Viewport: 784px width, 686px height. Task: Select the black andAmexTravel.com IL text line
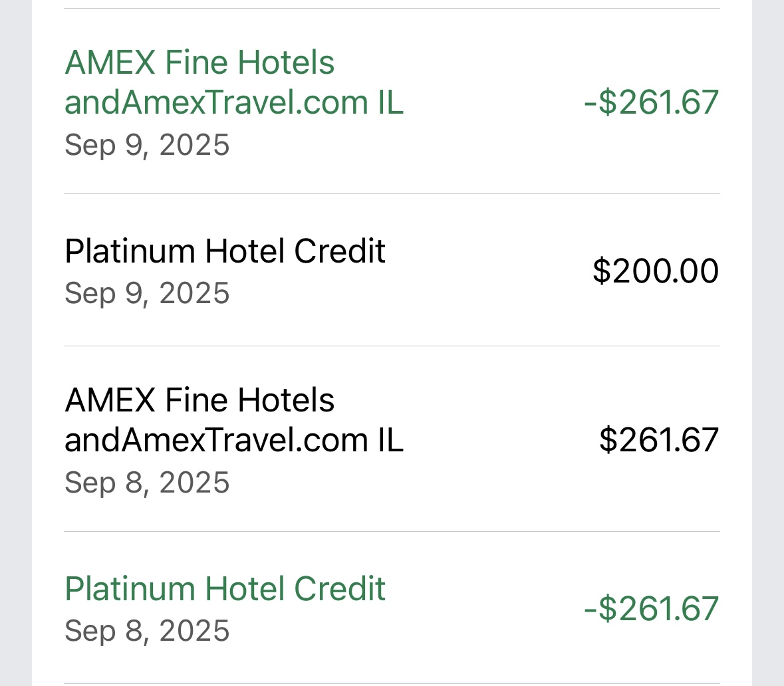click(x=234, y=440)
